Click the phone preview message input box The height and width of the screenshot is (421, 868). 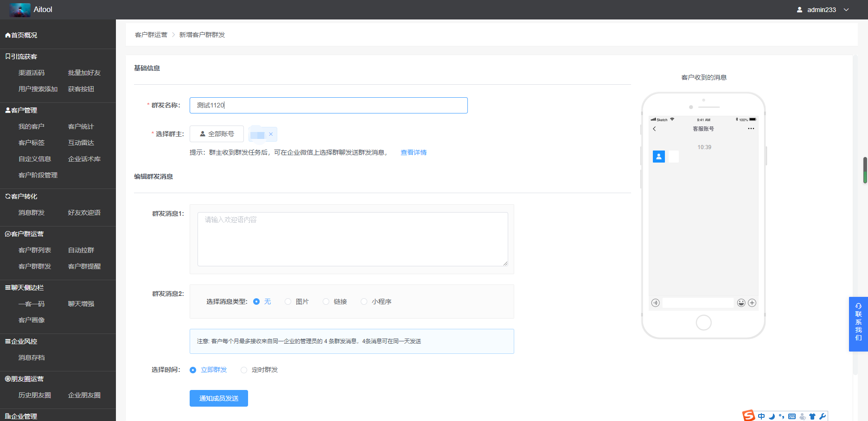coord(698,303)
